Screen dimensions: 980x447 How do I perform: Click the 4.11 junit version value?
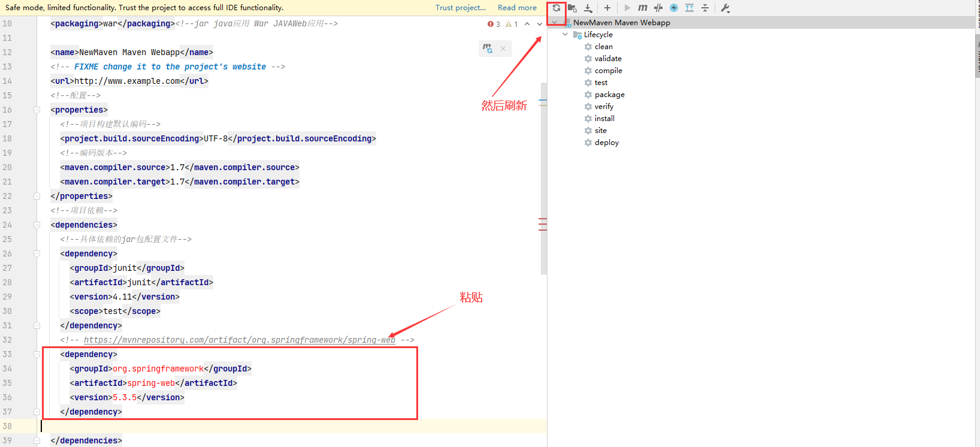[122, 297]
